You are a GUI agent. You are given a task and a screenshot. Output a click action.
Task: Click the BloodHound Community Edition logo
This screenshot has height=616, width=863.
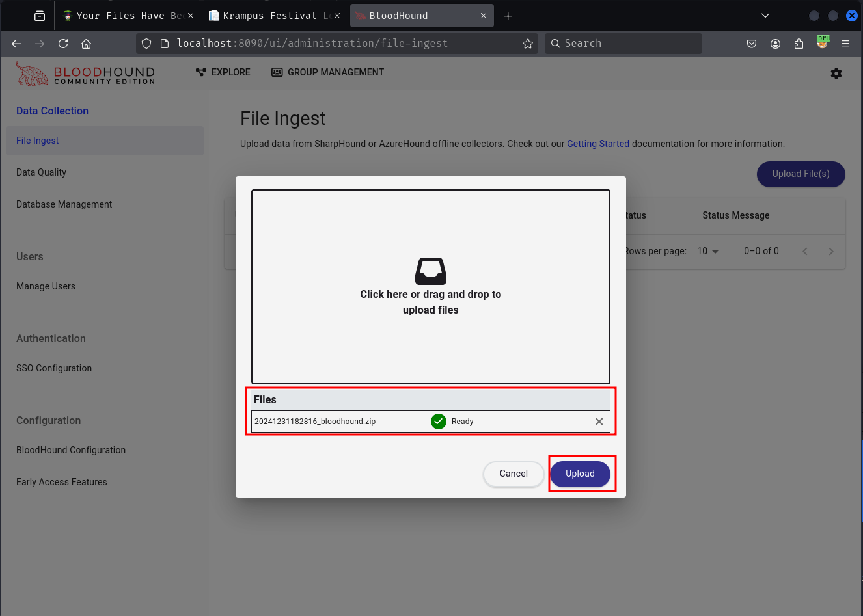point(86,74)
